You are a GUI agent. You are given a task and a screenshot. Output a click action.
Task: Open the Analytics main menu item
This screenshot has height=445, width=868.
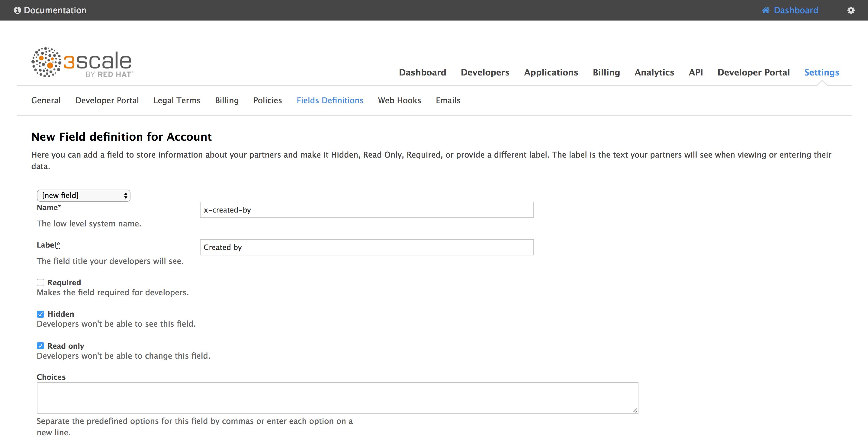(654, 72)
